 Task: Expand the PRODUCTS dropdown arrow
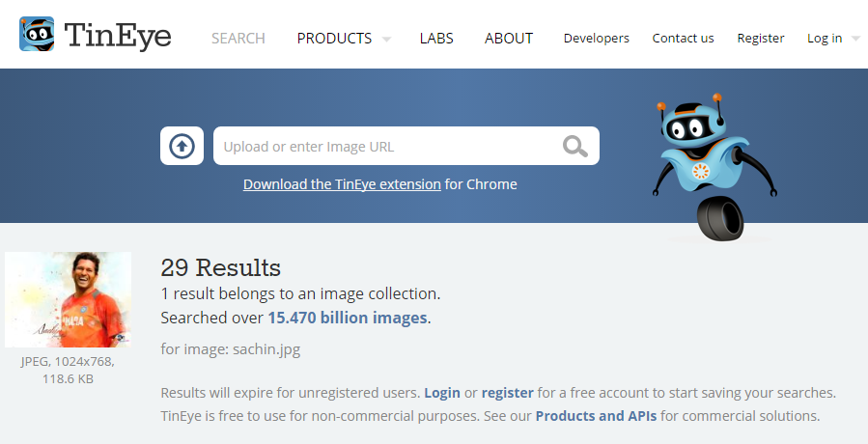pyautogui.click(x=386, y=40)
